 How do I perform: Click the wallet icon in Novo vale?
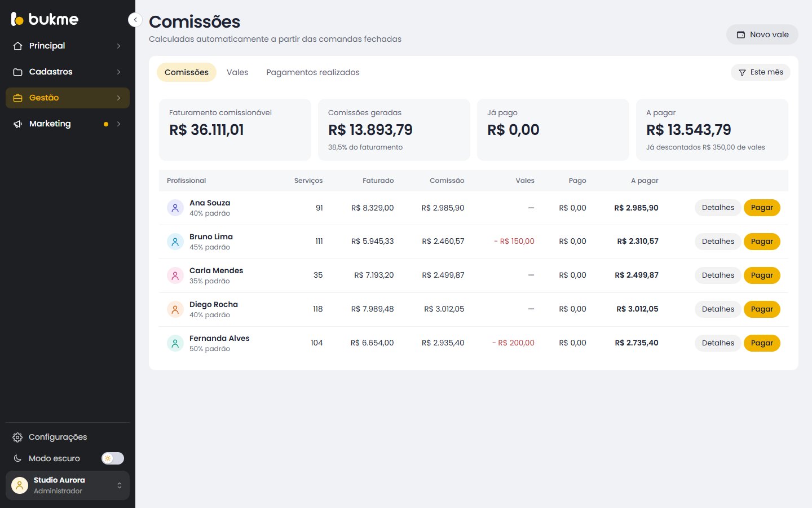(x=741, y=34)
